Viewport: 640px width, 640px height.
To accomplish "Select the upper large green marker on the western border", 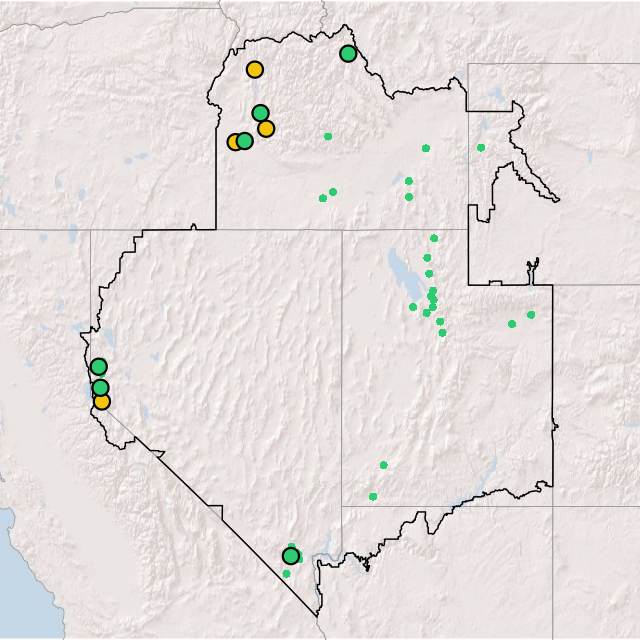I will point(99,367).
